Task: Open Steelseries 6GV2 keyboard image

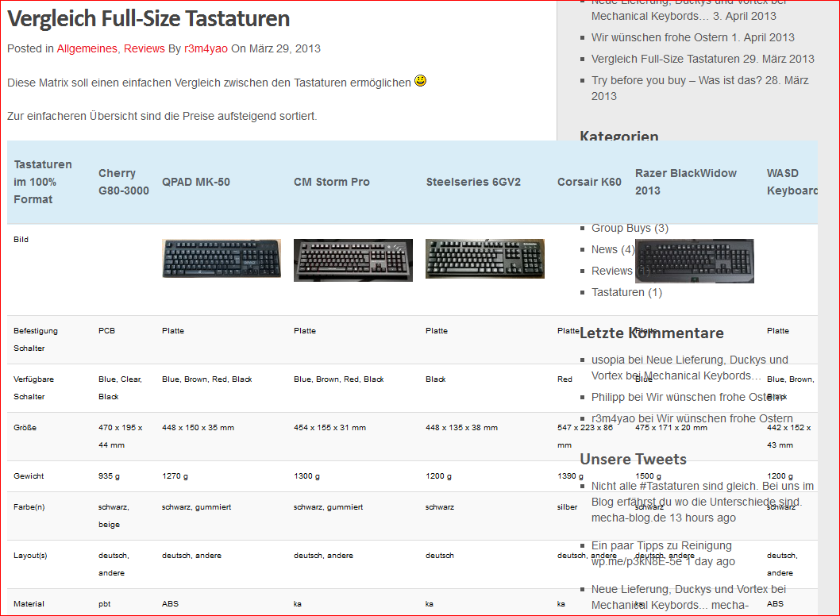Action: pos(485,259)
